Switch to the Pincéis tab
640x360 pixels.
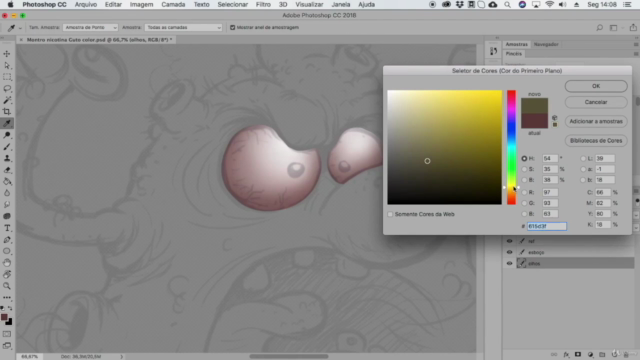click(514, 53)
